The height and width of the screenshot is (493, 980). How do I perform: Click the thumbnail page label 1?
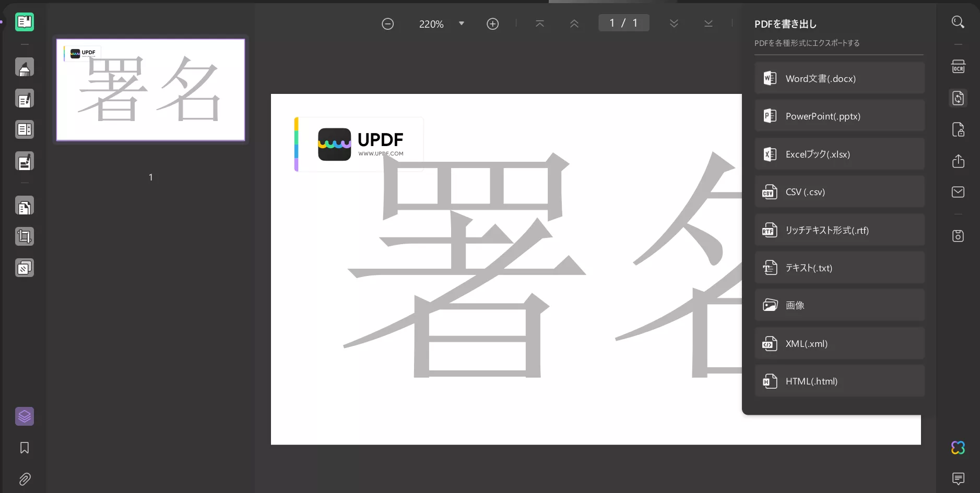pyautogui.click(x=151, y=177)
